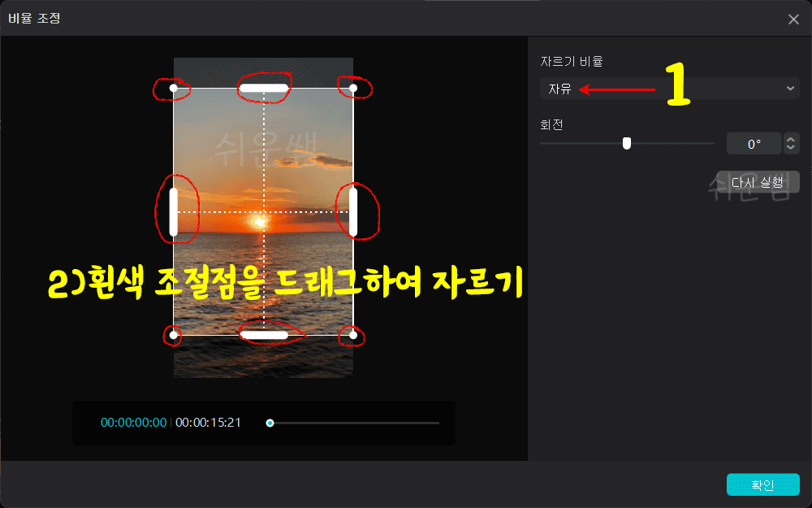The width and height of the screenshot is (812, 508).
Task: Increase rotation using the up stepper arrow
Action: tap(790, 138)
